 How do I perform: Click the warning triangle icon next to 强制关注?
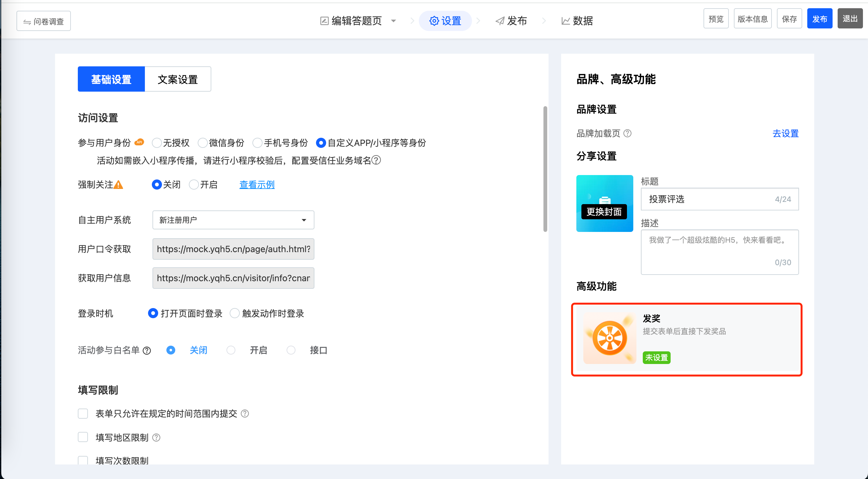pyautogui.click(x=118, y=185)
